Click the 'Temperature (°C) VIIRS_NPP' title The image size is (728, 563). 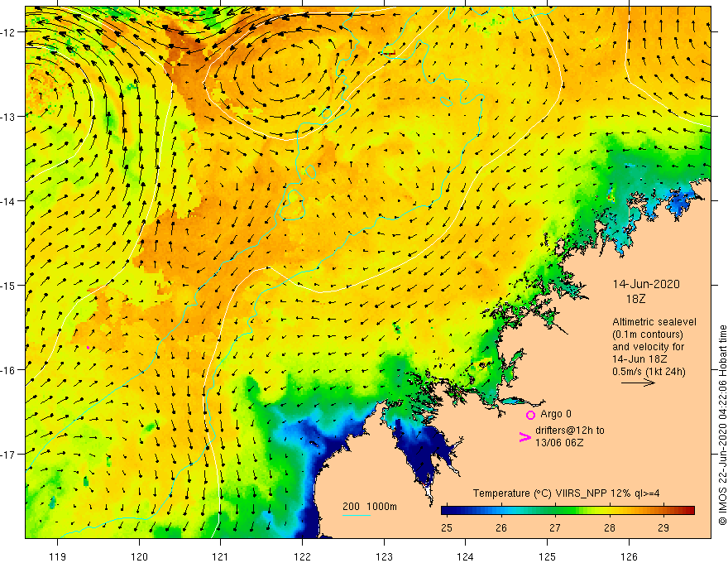[x=539, y=493]
